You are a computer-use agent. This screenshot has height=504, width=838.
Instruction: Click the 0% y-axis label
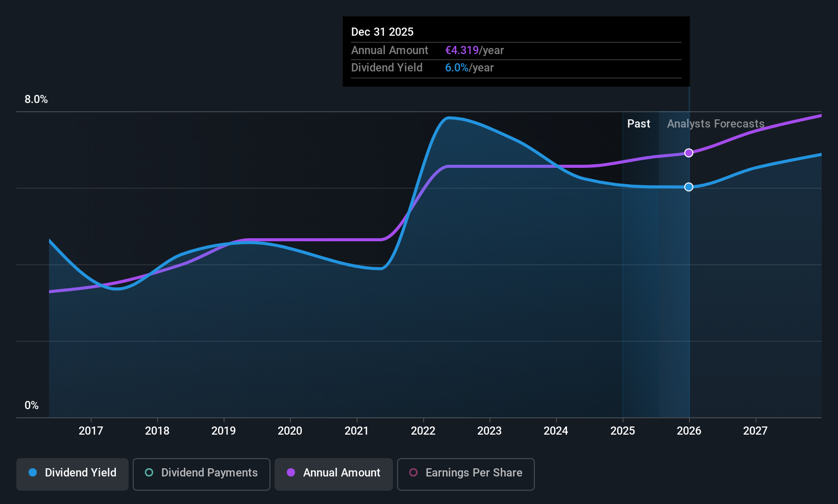pos(32,406)
